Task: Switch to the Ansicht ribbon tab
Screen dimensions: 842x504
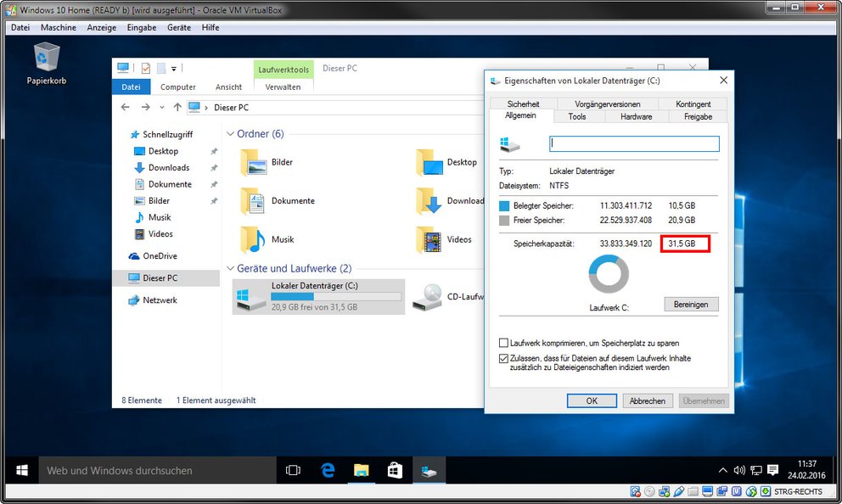Action: pos(229,87)
